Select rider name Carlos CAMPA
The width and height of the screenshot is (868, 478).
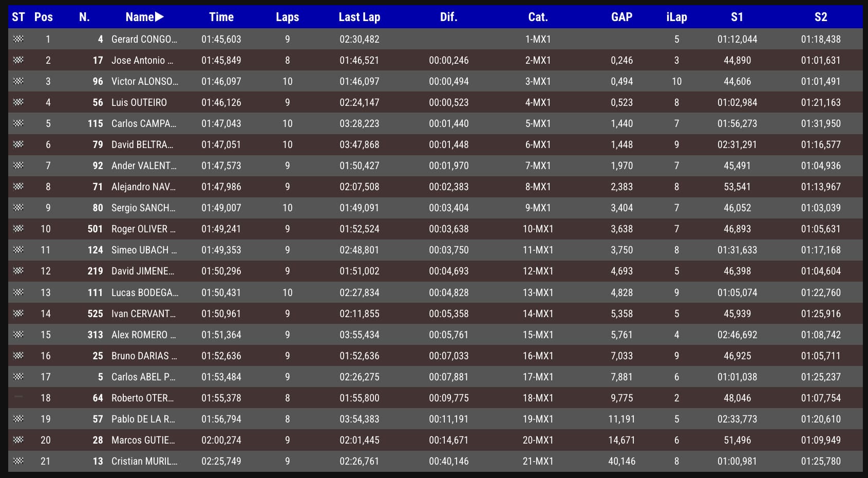(x=143, y=123)
